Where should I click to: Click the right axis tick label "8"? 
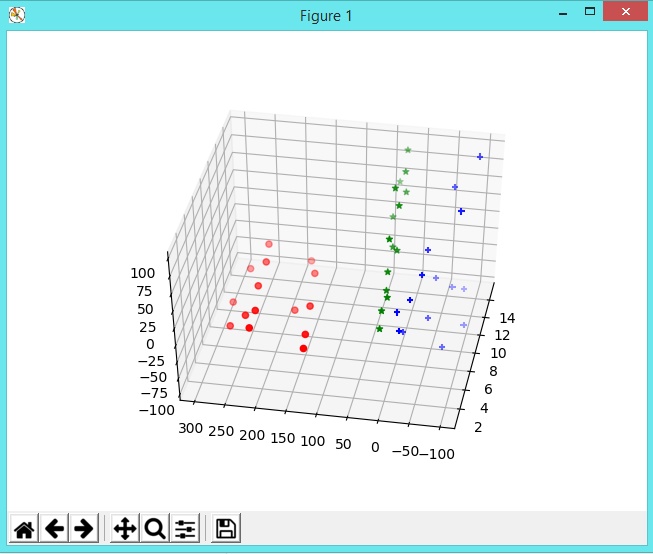493,371
